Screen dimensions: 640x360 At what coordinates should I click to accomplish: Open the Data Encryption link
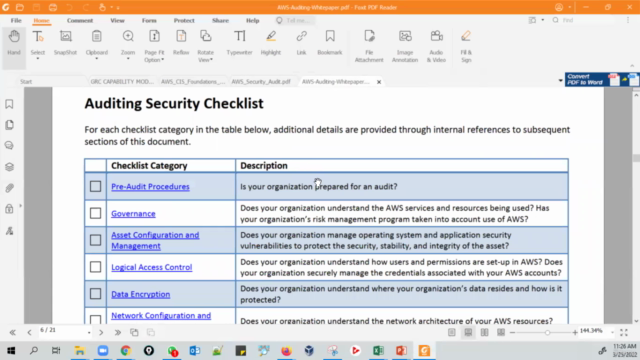point(140,294)
